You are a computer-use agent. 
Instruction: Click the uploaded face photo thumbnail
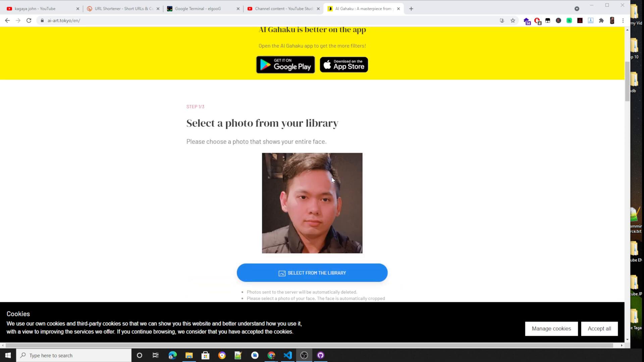(312, 203)
